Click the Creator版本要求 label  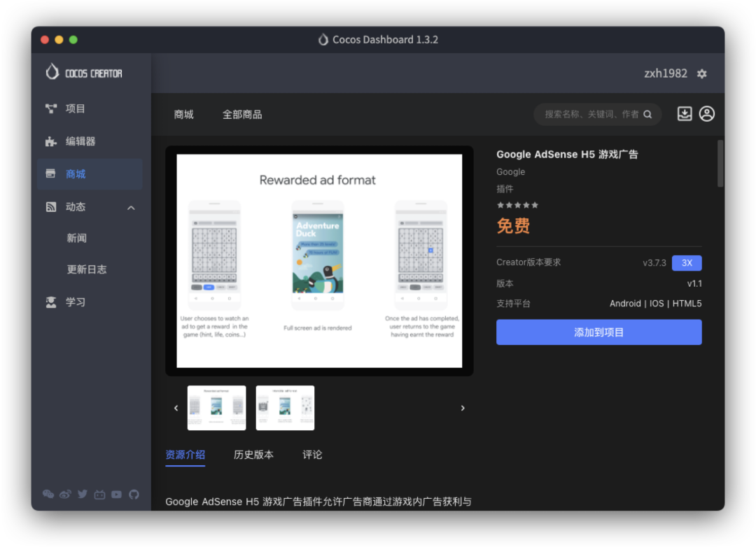pyautogui.click(x=528, y=262)
